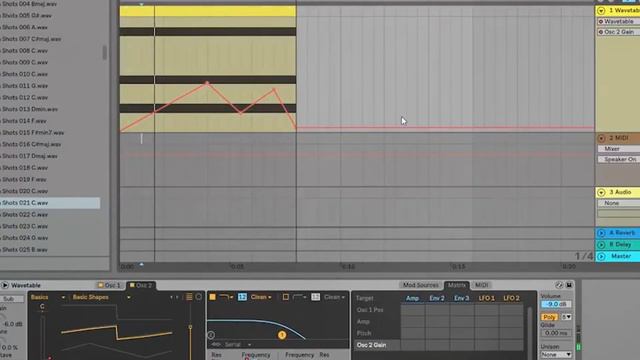Switch to the Osc 1 tab

click(x=109, y=285)
